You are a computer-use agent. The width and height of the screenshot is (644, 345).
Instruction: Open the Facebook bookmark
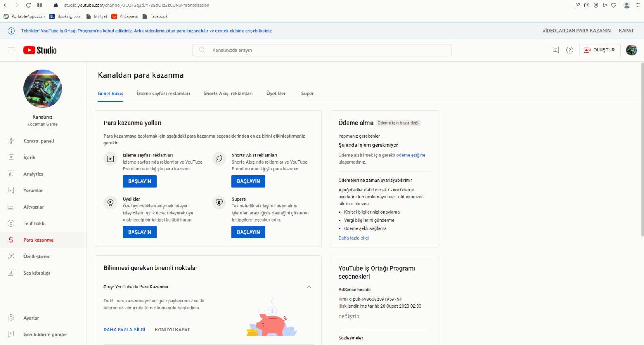(x=155, y=16)
